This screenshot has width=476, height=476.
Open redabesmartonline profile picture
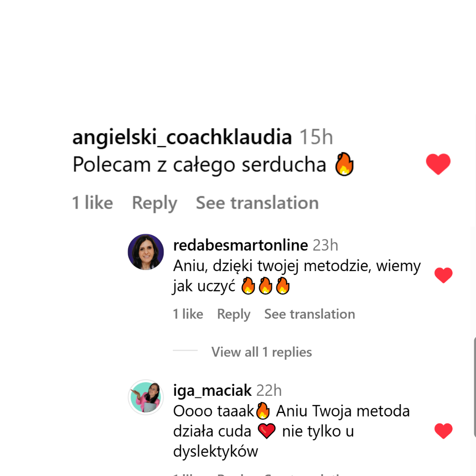point(146,252)
